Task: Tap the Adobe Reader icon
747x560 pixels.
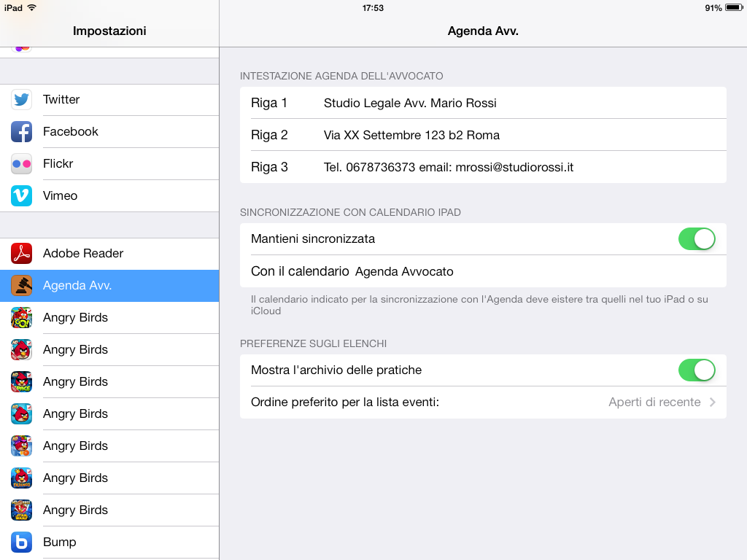Action: pyautogui.click(x=21, y=254)
